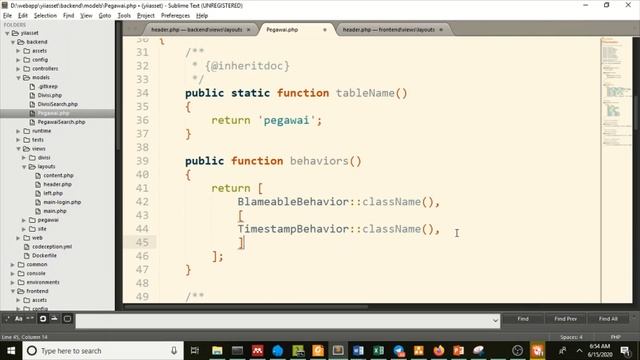The height and width of the screenshot is (360, 640).
Task: Open Firefox from the taskbar
Action: click(x=439, y=351)
